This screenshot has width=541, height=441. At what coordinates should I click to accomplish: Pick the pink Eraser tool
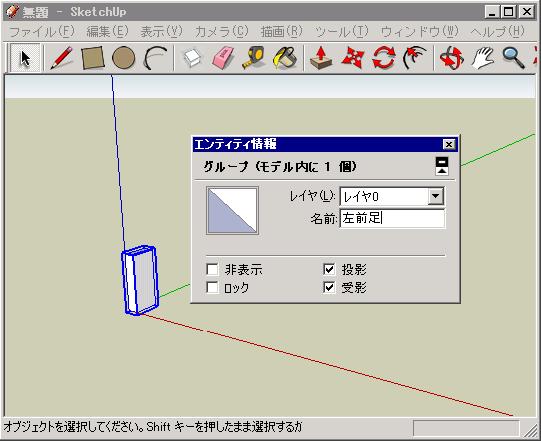[x=223, y=58]
